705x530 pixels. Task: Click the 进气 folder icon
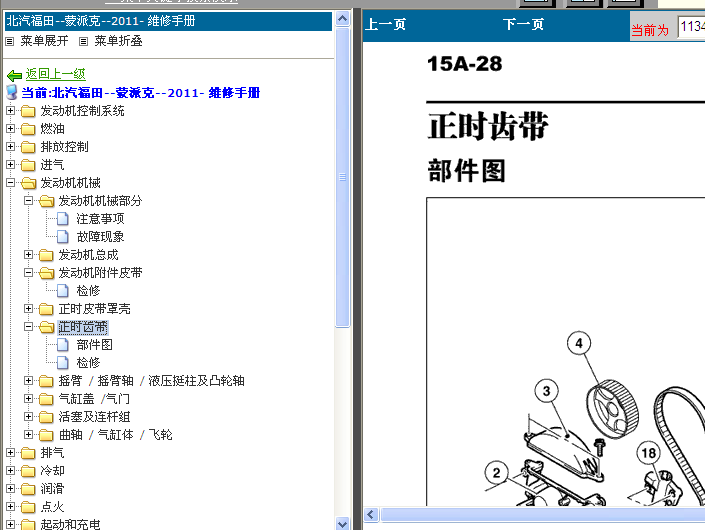point(28,165)
